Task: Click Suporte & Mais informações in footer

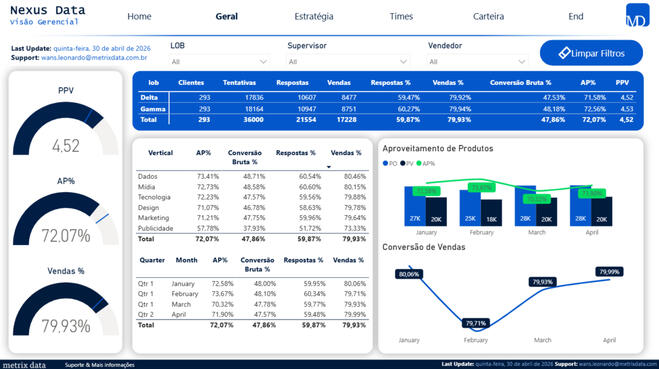Action: coord(100,365)
